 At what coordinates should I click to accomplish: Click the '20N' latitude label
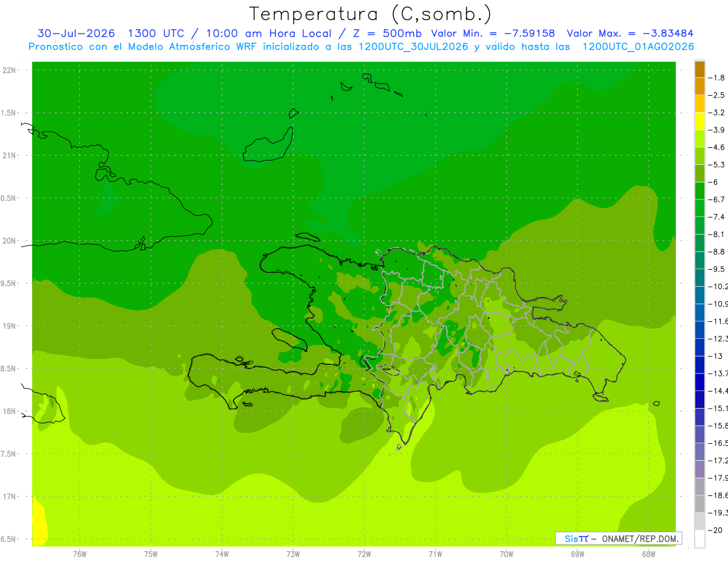[10, 241]
